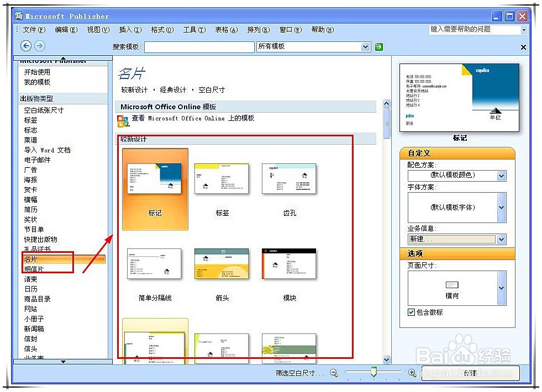Click the 创建 create button
542x392 pixels.
click(470, 373)
